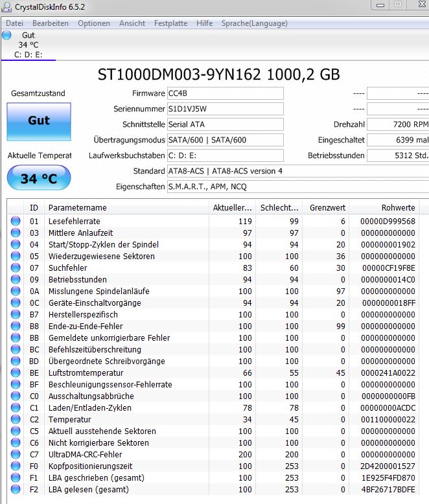
Task: Click status orb of Start/Stopp-Zyklen row
Action: (x=16, y=244)
